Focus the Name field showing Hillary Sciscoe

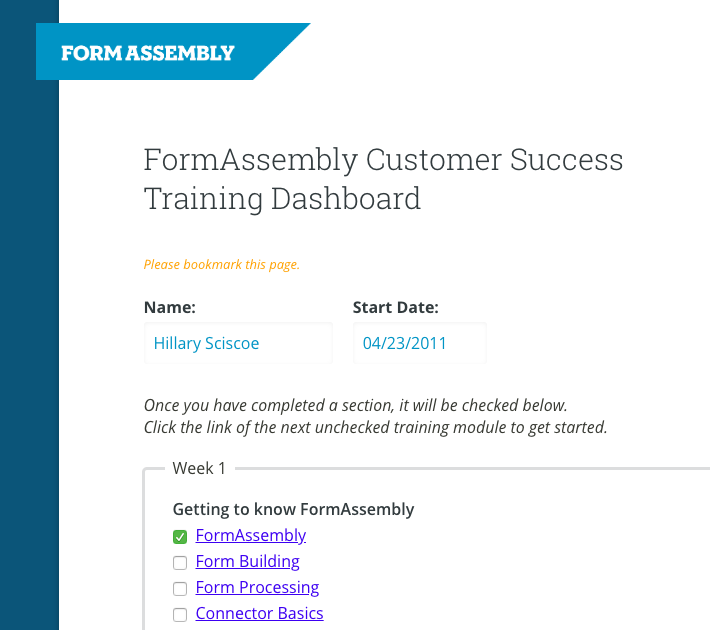(238, 343)
